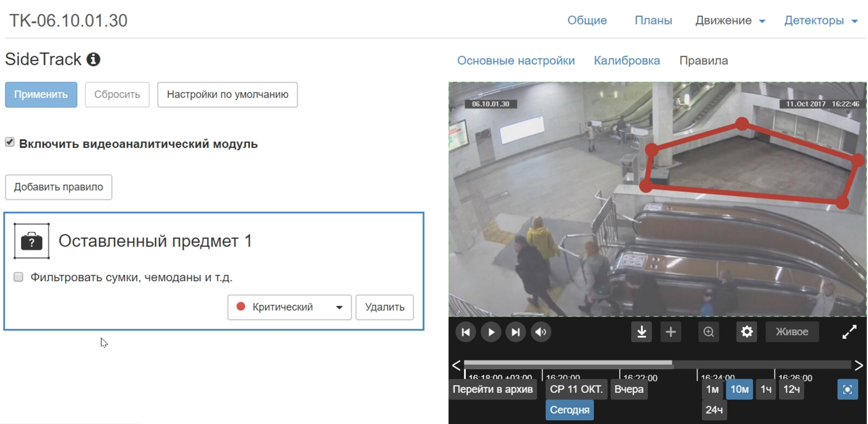
Task: Download the video fragment
Action: click(x=642, y=332)
